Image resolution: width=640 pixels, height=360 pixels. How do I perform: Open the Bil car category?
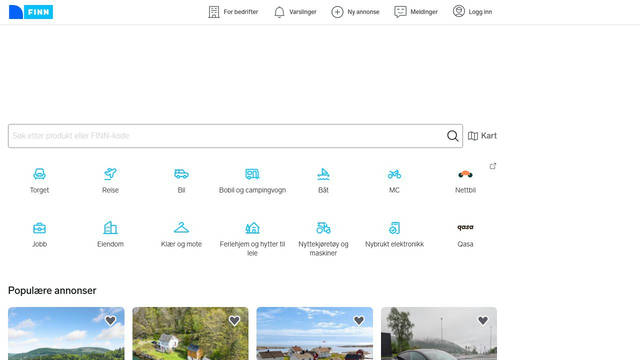[x=181, y=174]
